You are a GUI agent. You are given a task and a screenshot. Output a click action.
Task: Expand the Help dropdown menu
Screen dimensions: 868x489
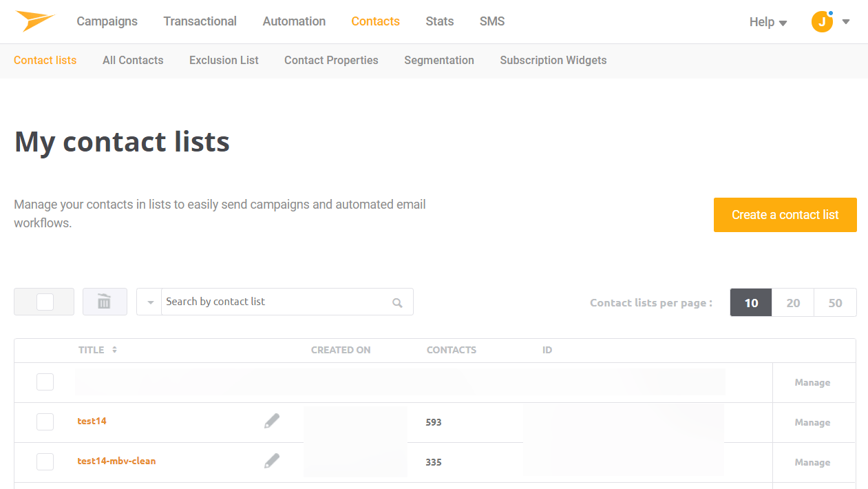(x=768, y=22)
